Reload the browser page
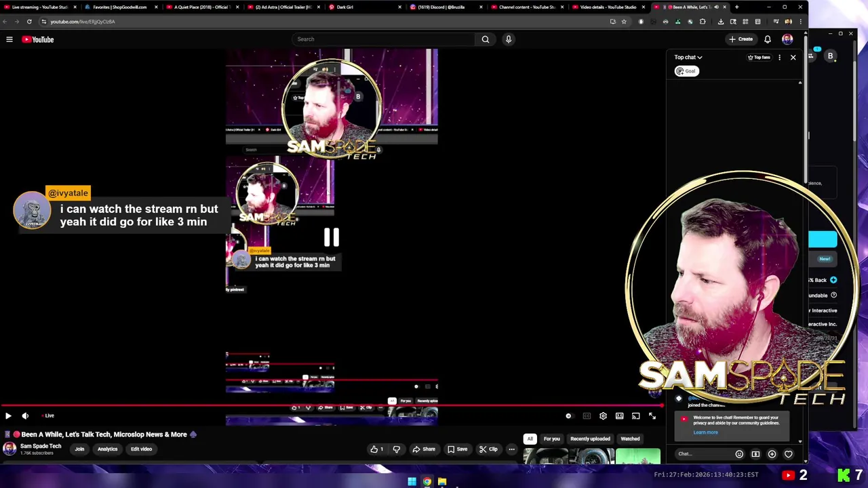The width and height of the screenshot is (868, 488). (29, 22)
